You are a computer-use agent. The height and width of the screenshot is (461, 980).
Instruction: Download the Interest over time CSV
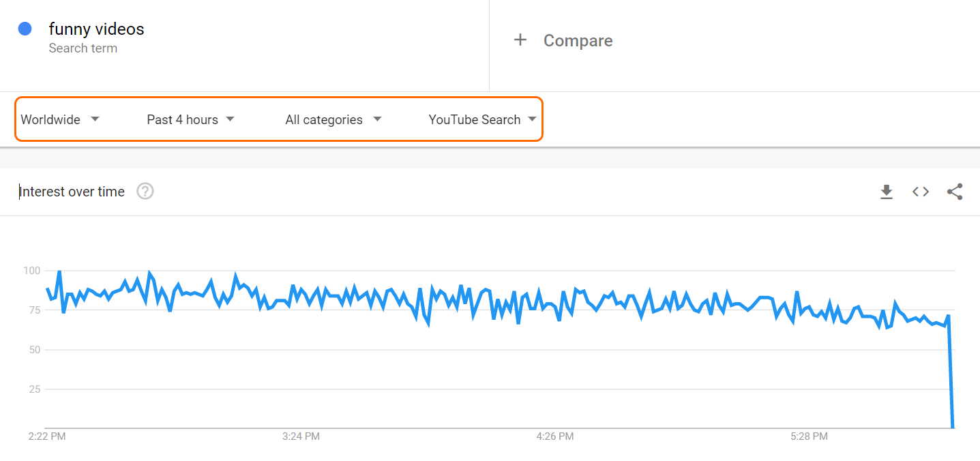pos(886,192)
